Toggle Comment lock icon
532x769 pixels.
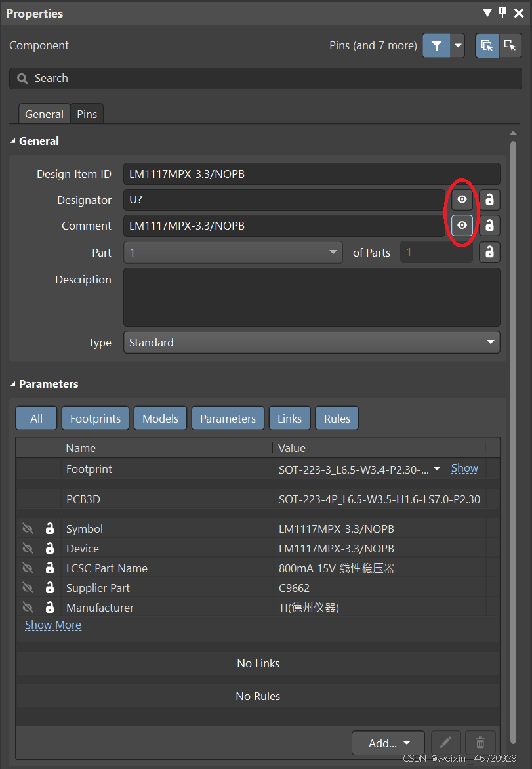click(489, 226)
